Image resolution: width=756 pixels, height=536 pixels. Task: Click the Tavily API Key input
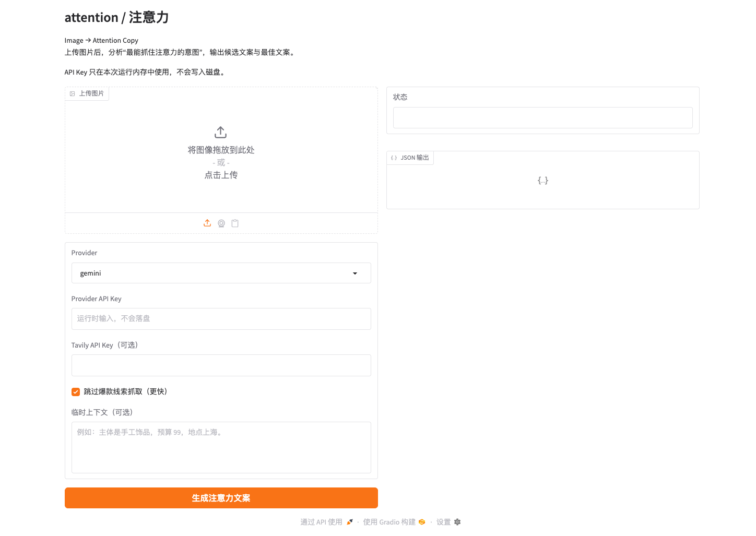221,365
